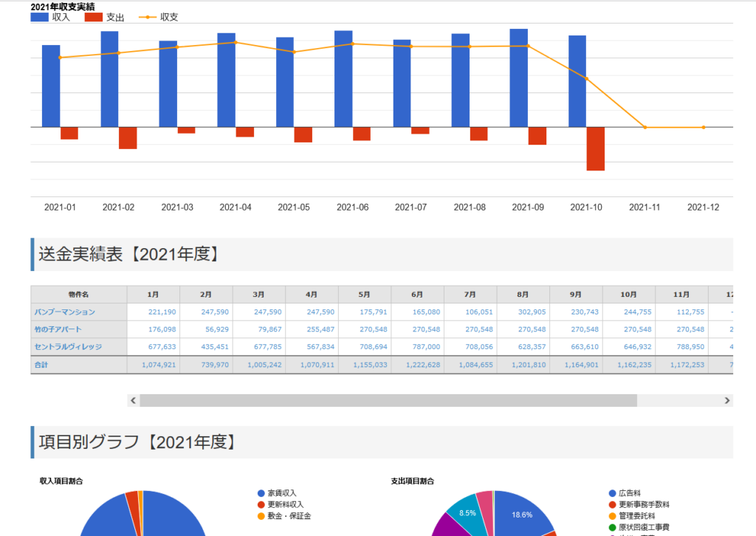756x536 pixels.
Task: Click the horizontal scrollbar thumb under table
Action: (388, 401)
